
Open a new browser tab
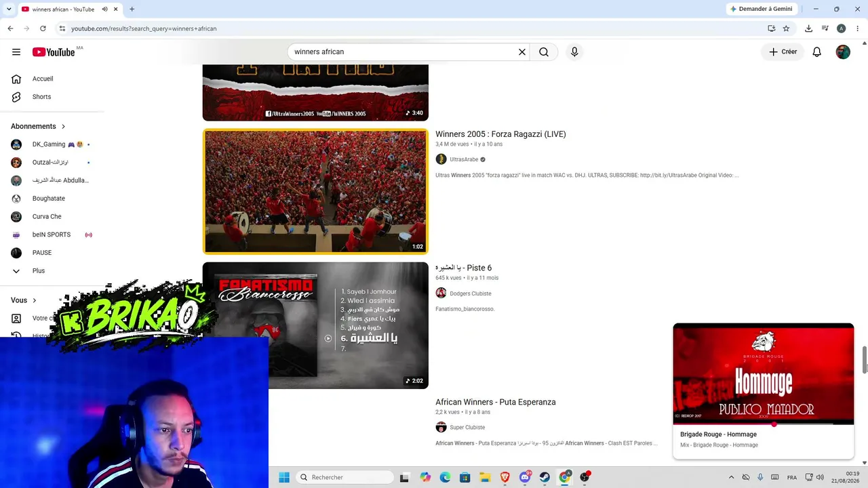(x=132, y=9)
